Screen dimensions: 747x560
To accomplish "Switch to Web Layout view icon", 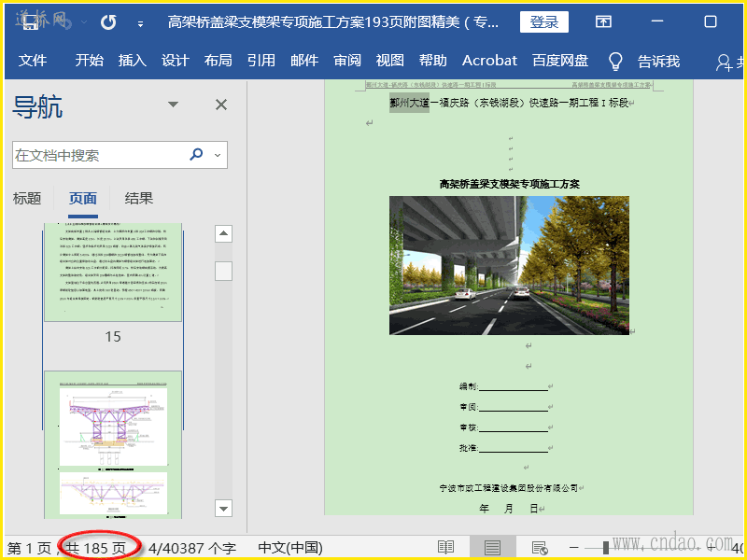I will pyautogui.click(x=540, y=548).
